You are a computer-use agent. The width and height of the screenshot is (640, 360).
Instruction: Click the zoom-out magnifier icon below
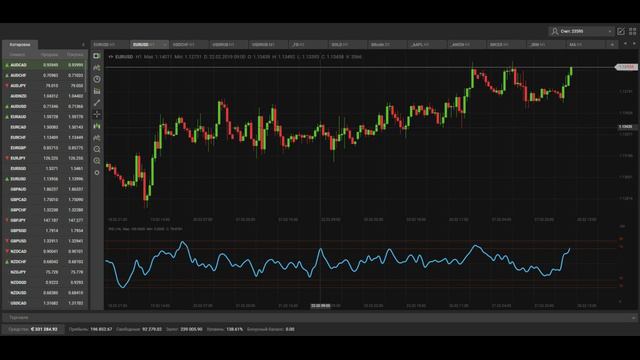click(97, 161)
